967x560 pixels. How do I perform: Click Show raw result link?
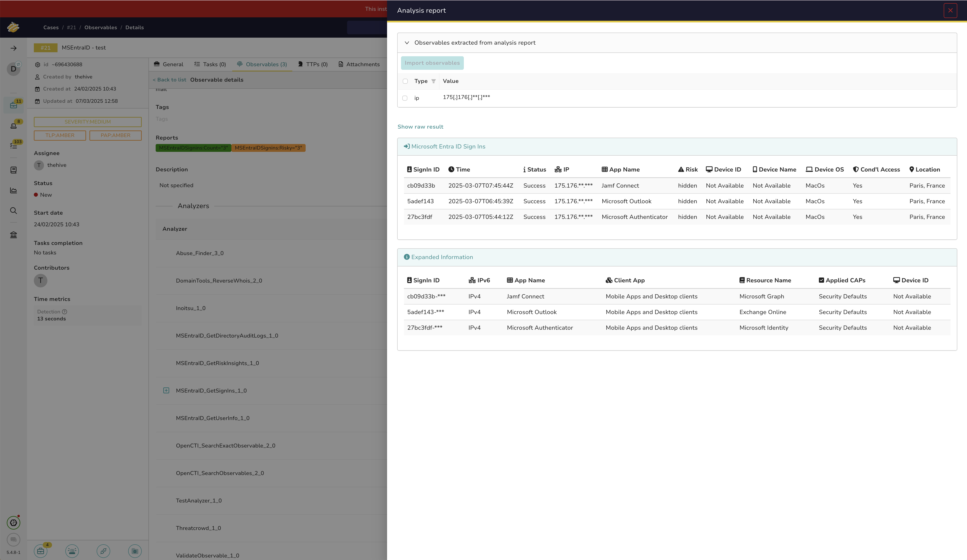pyautogui.click(x=420, y=127)
